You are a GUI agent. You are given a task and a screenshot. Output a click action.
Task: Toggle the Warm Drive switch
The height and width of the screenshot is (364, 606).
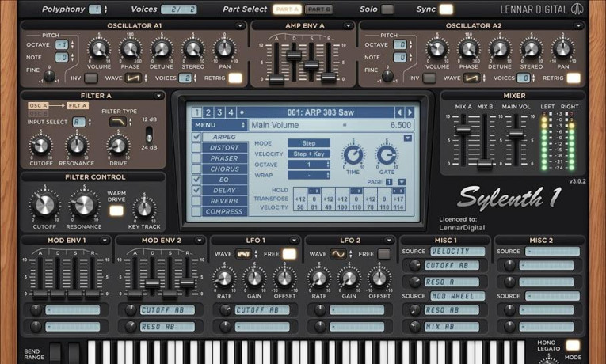116,210
